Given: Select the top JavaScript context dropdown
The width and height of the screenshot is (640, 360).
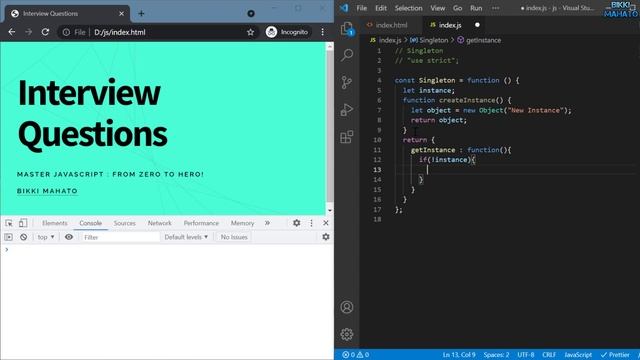Looking at the screenshot, I should 46,237.
